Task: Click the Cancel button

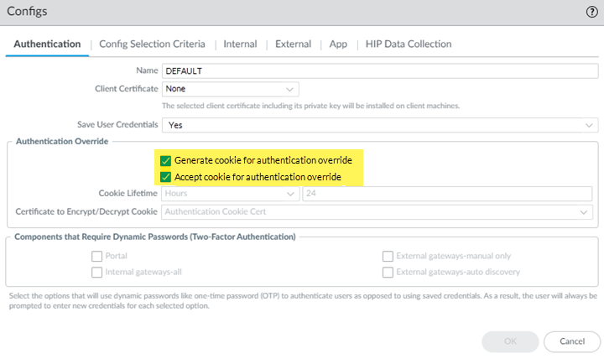Action: pyautogui.click(x=571, y=341)
